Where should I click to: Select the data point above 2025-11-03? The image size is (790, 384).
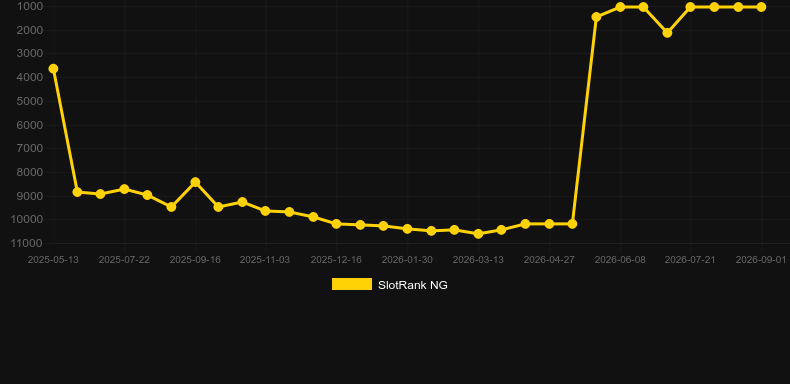click(266, 211)
